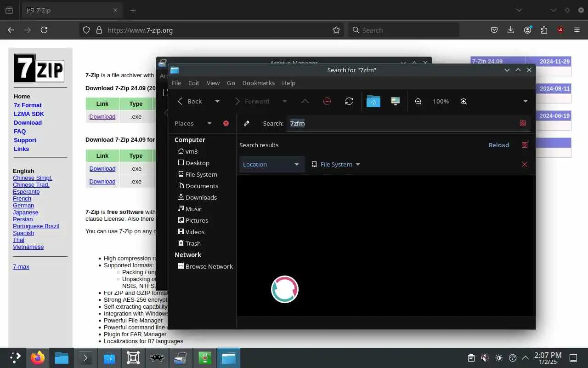
Task: Open Firefox application menu
Action: click(x=577, y=30)
